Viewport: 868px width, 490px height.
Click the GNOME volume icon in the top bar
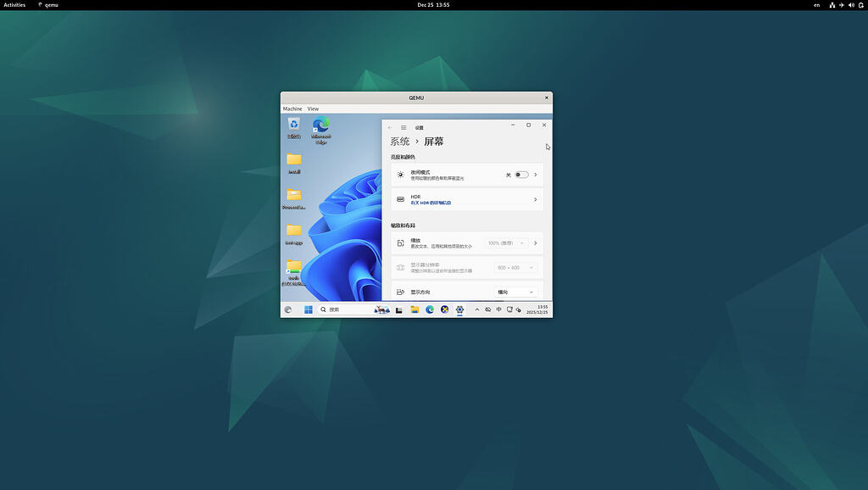tap(851, 5)
